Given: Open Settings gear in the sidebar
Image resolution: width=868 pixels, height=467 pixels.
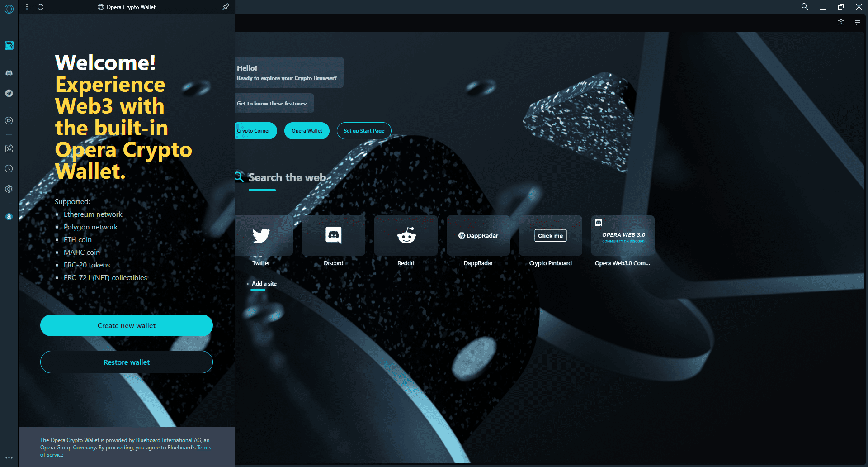Looking at the screenshot, I should click(9, 189).
